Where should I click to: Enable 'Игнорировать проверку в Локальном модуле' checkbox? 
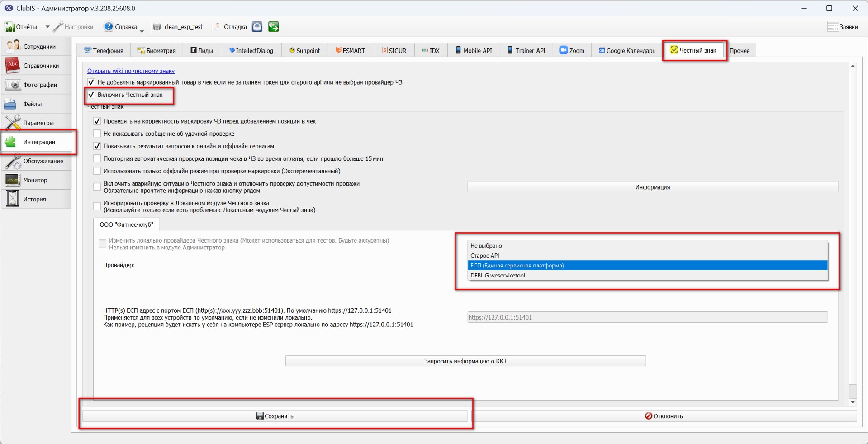[97, 206]
